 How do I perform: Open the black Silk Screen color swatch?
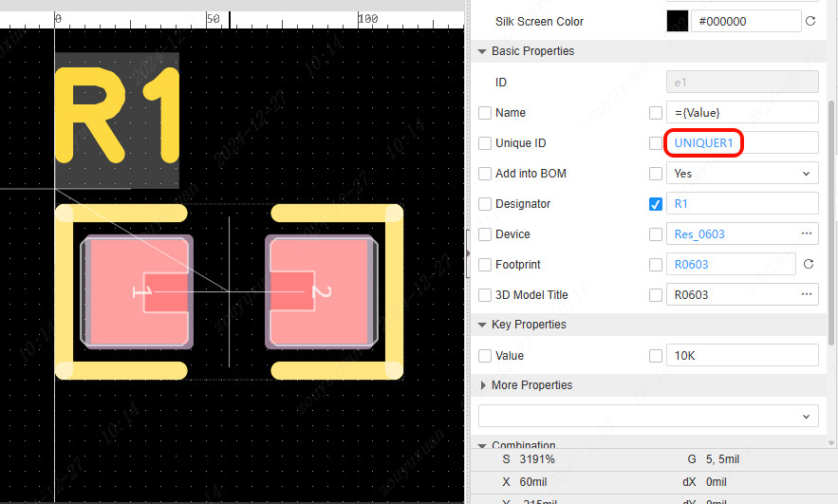coord(678,21)
